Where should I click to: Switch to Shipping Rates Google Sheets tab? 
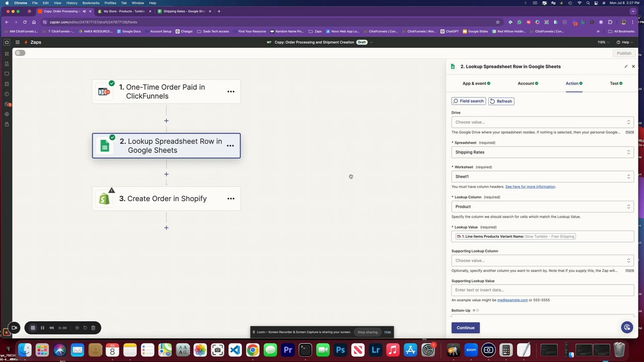coord(184,11)
